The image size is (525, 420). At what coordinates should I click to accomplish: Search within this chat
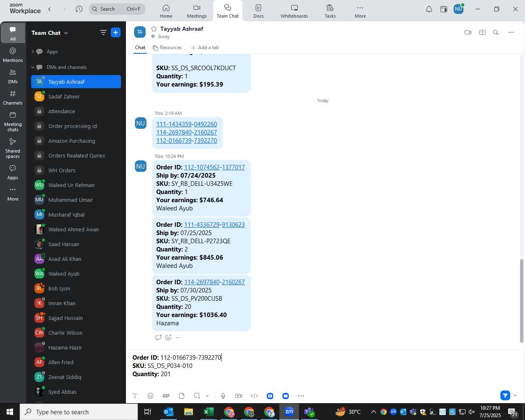pyautogui.click(x=496, y=32)
